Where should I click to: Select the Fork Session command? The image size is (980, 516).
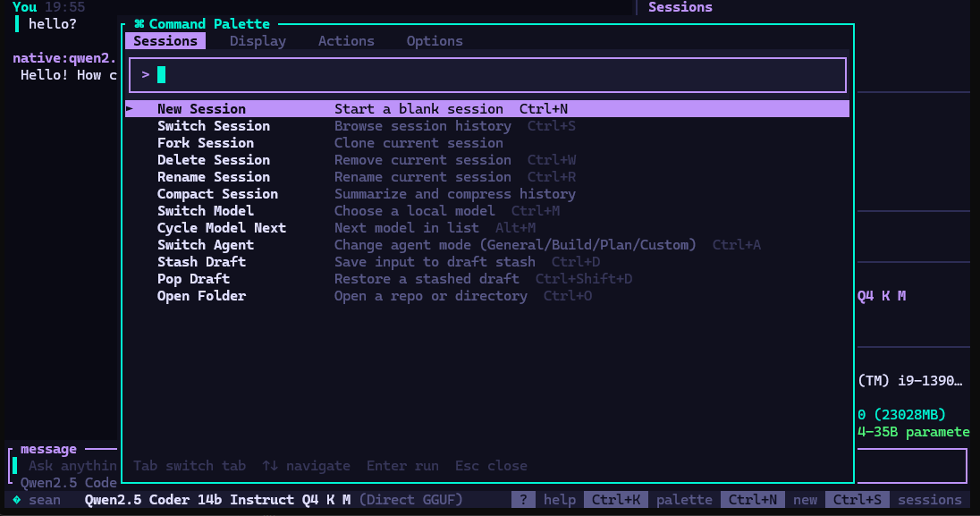point(487,142)
